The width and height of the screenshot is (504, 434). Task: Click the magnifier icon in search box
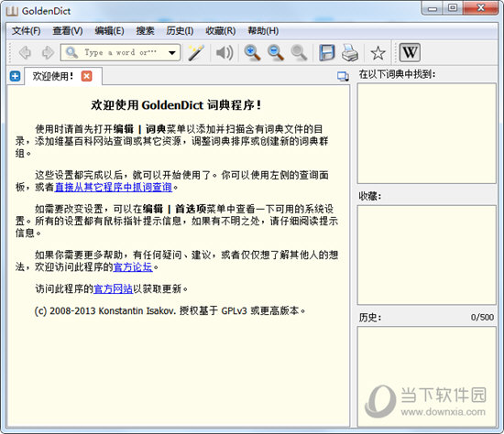pyautogui.click(x=71, y=52)
